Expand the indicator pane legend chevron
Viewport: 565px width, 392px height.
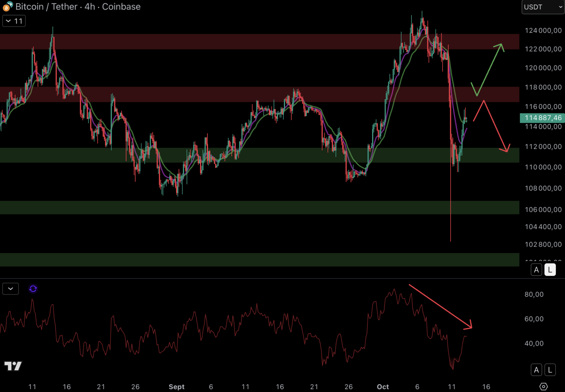11,289
